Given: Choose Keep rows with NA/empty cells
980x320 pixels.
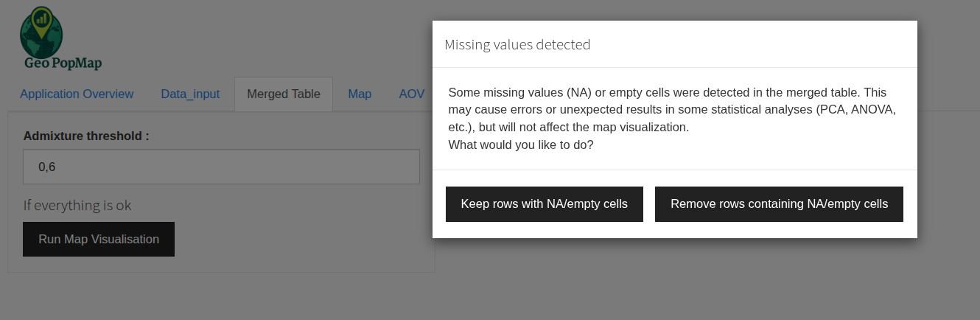Looking at the screenshot, I should tap(545, 204).
